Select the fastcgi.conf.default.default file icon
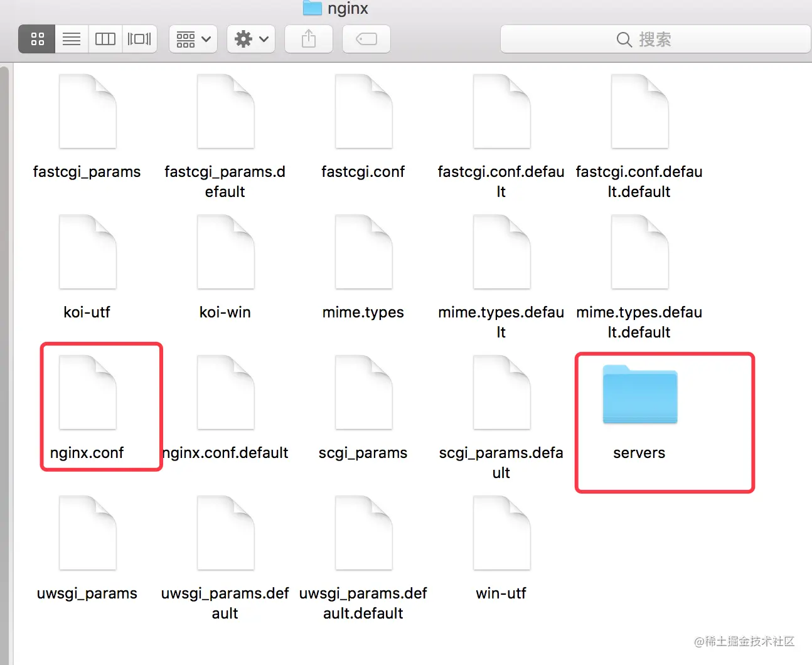The image size is (812, 665). coord(640,112)
